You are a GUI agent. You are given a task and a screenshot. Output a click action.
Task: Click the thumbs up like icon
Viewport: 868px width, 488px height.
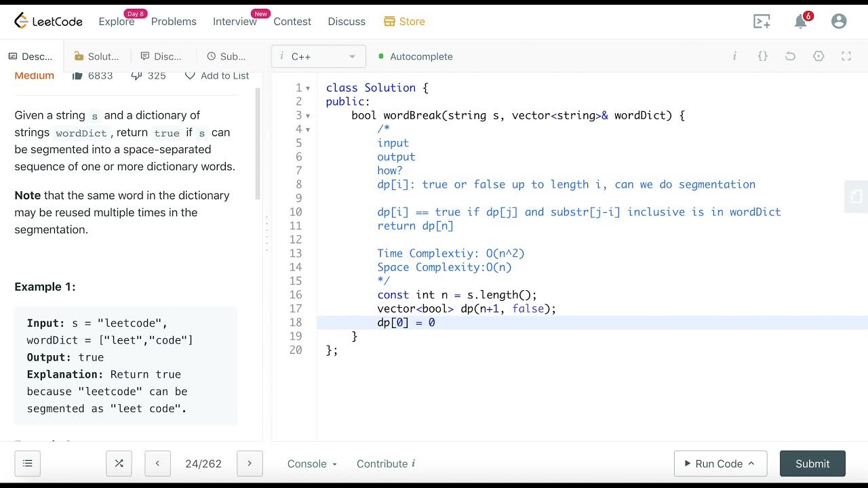pos(77,75)
